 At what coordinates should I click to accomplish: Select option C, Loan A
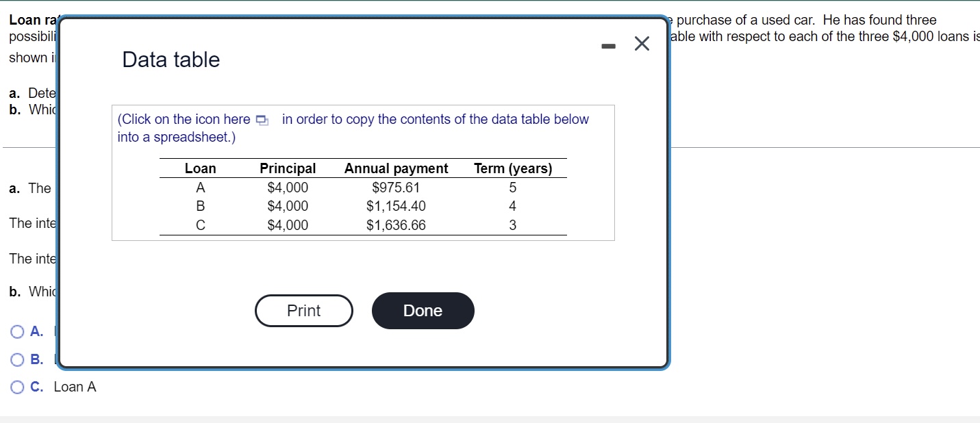pyautogui.click(x=16, y=387)
